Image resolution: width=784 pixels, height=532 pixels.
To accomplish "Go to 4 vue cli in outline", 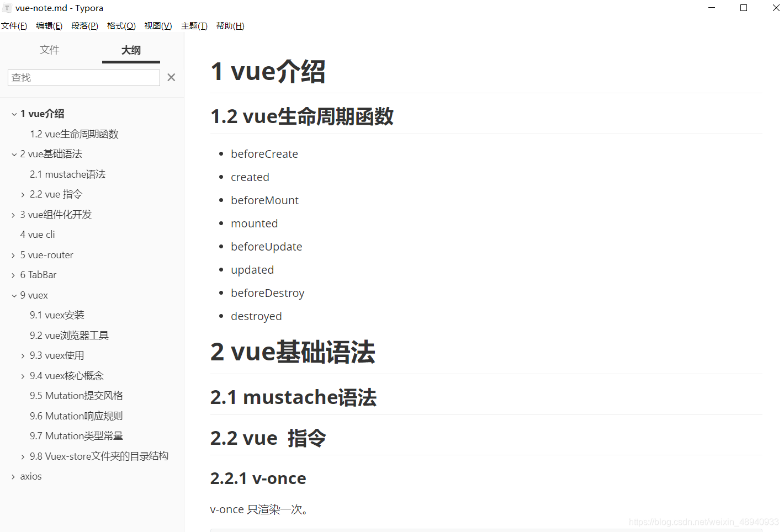I will [38, 235].
